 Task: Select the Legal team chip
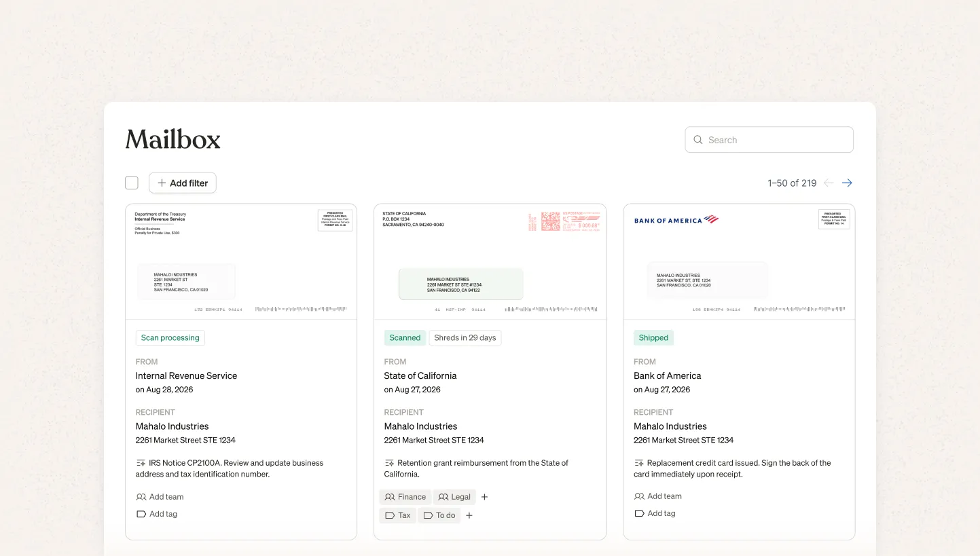[454, 497]
